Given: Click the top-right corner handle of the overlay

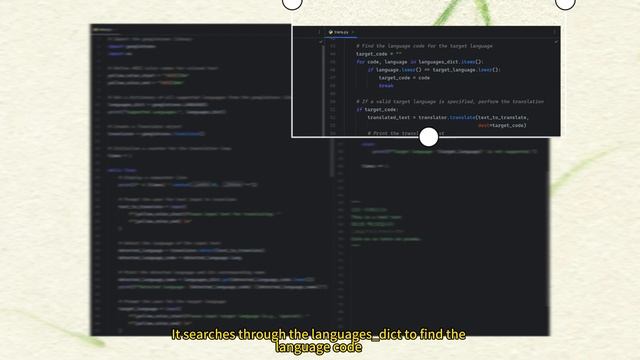Looking at the screenshot, I should pyautogui.click(x=565, y=3).
